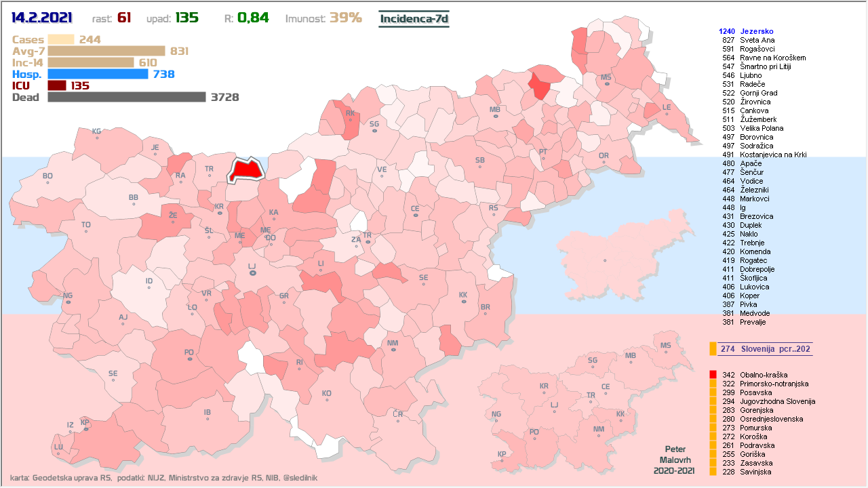Select Jezersko in the municipality ranking list
Image resolution: width=868 pixels, height=488 pixels.
[756, 31]
